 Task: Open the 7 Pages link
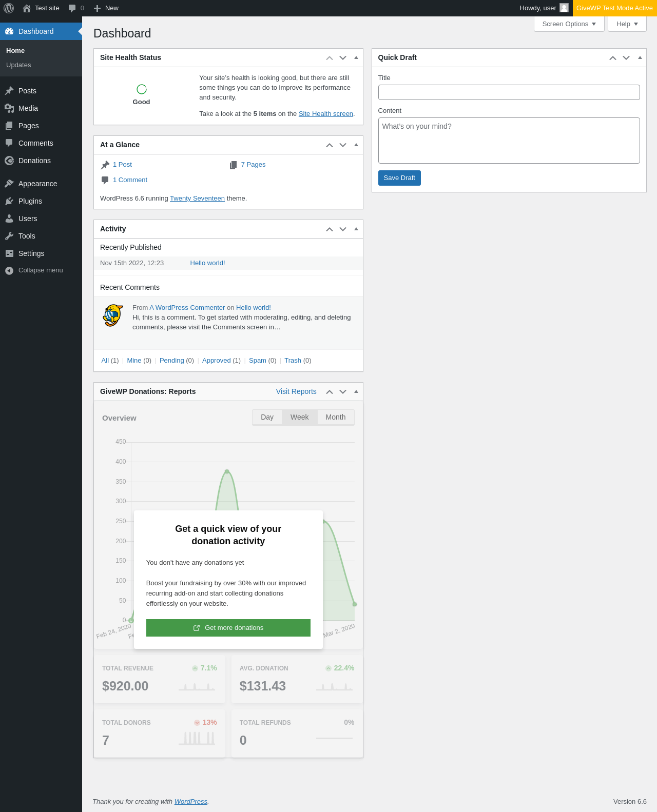click(253, 165)
